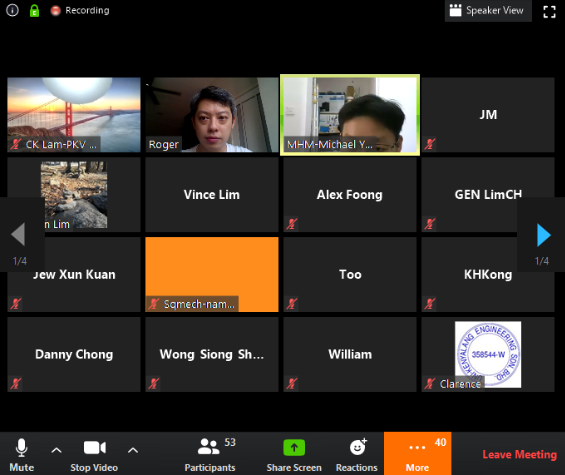The height and width of the screenshot is (475, 565).
Task: Go to next gallery page with right arrow
Action: tap(543, 235)
